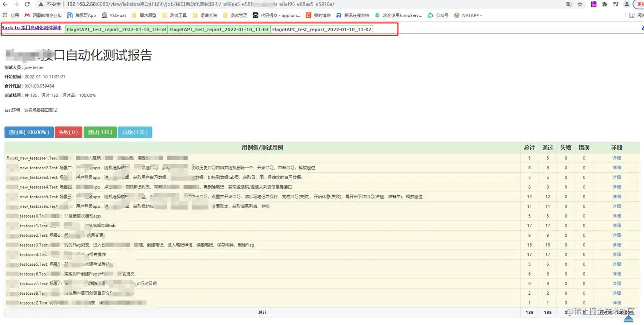644x325 pixels.
Task: Open the extensions puzzle icon
Action: tap(605, 4)
